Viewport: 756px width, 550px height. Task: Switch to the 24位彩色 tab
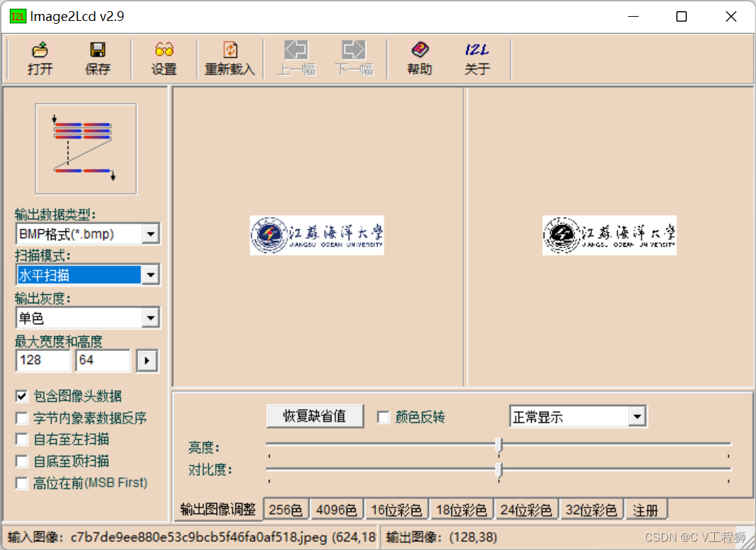(526, 510)
